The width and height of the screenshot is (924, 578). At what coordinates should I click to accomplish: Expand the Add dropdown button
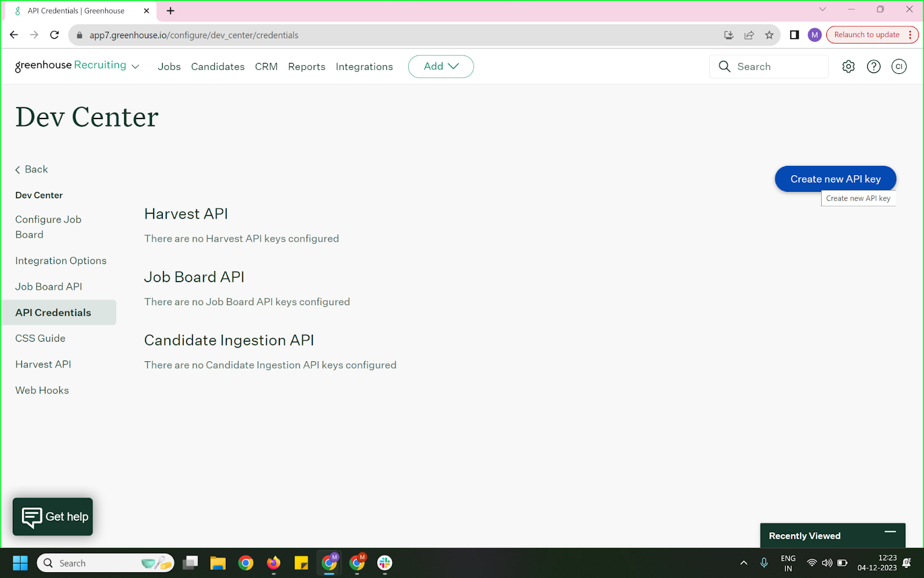pyautogui.click(x=441, y=66)
